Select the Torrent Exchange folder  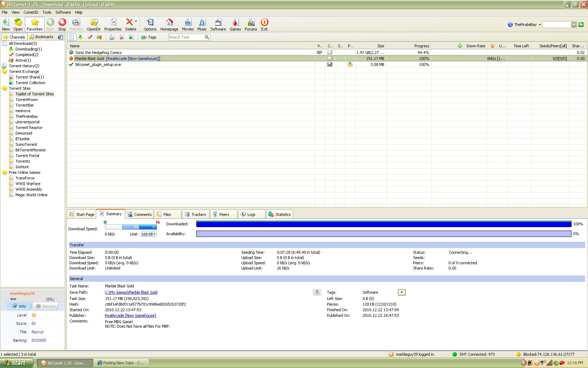24,71
